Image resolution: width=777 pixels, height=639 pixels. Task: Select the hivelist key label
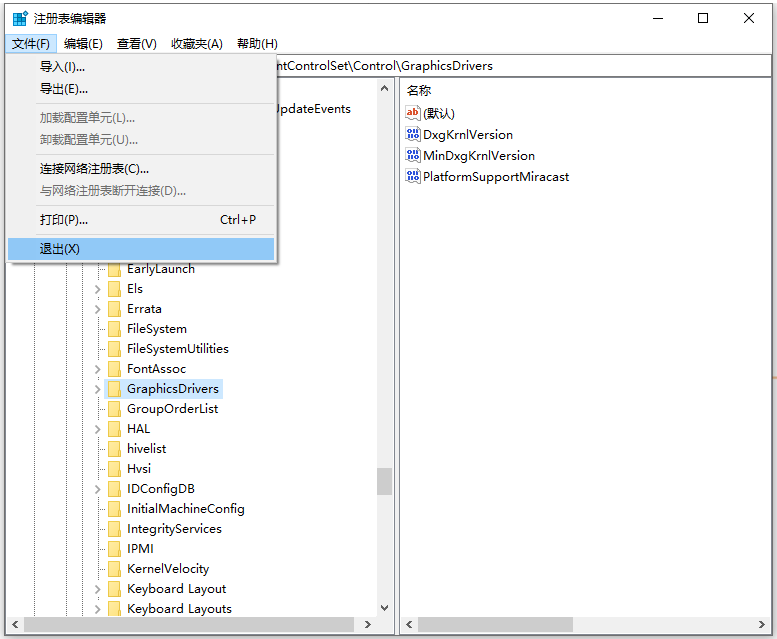(x=147, y=449)
